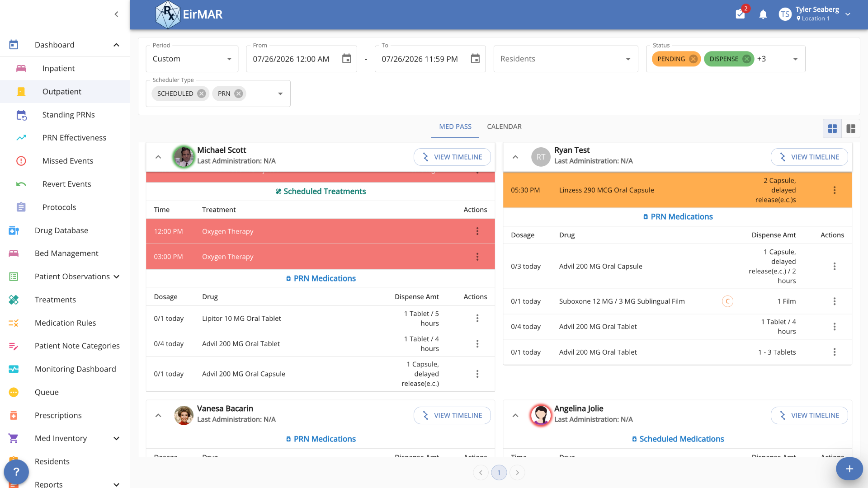The height and width of the screenshot is (488, 868).
Task: Collapse Michael Scott's patient card
Action: (x=158, y=157)
